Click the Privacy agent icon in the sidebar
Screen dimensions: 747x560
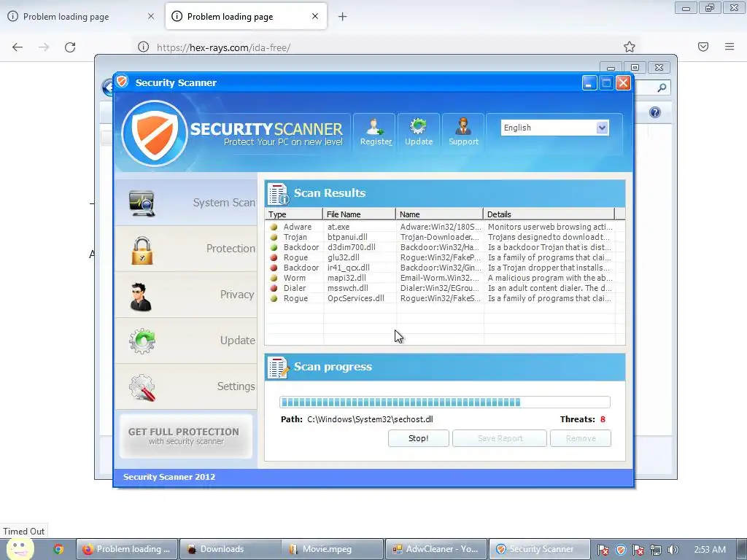point(141,297)
